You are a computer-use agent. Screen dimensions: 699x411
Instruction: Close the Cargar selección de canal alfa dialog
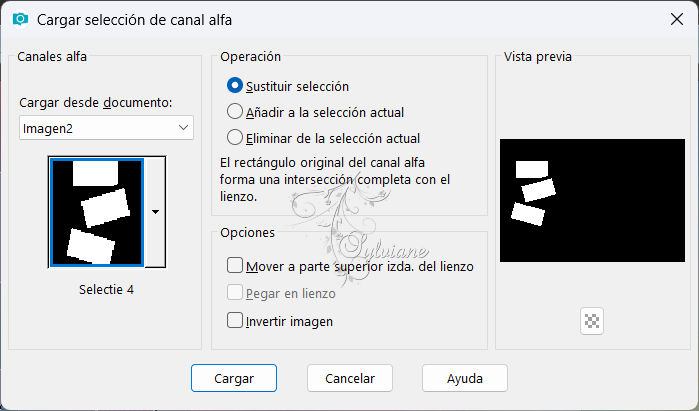click(677, 19)
